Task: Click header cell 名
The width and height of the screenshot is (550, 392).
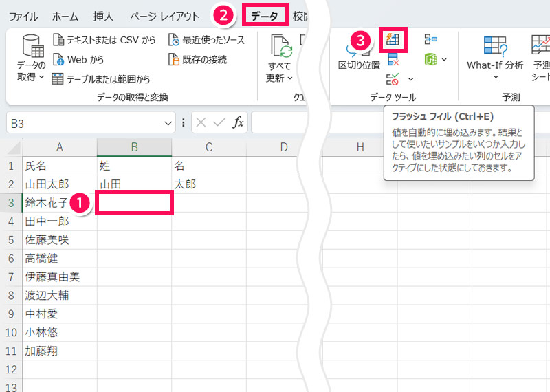Action: [x=209, y=166]
